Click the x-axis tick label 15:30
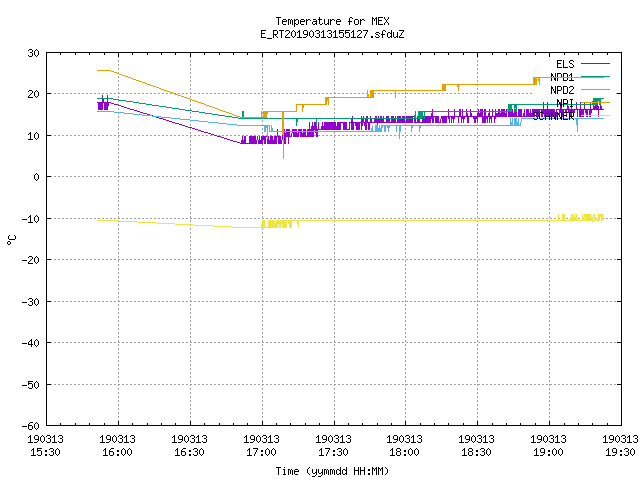The height and width of the screenshot is (480, 640). point(45,452)
